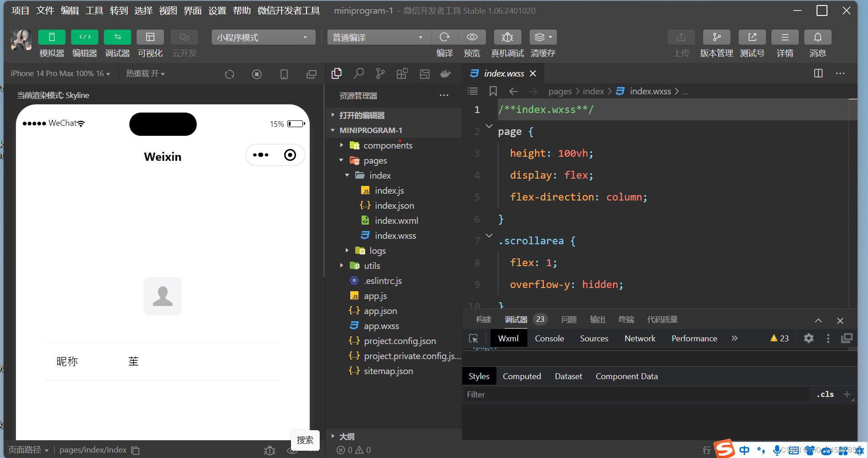Click the simulator stop icon
Image resolution: width=868 pixels, height=458 pixels.
257,74
